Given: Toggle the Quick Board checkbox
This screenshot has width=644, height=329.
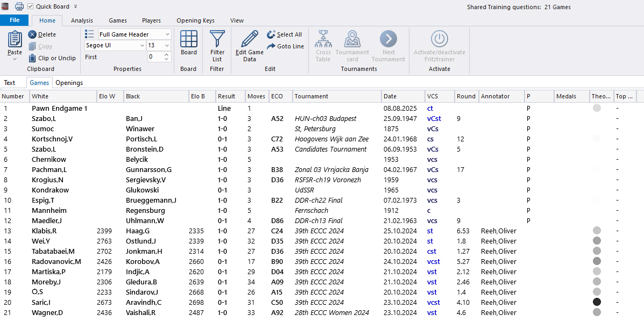Looking at the screenshot, I should coord(31,6).
